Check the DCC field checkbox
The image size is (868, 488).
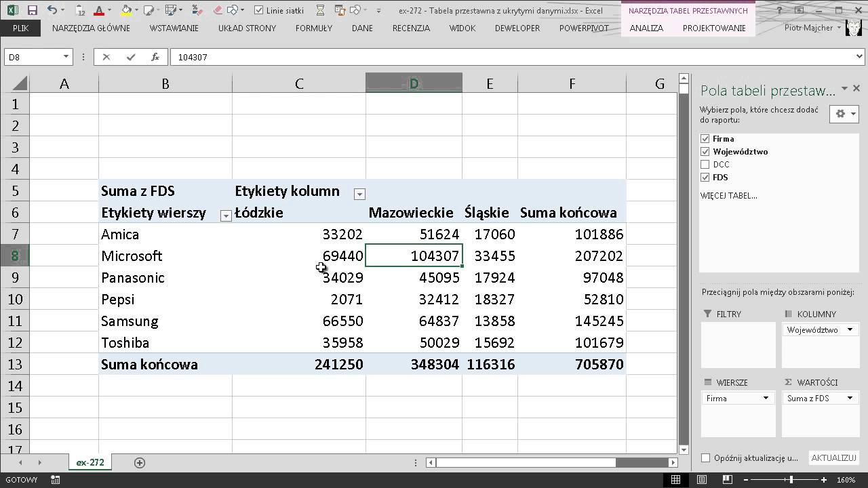[x=705, y=164]
